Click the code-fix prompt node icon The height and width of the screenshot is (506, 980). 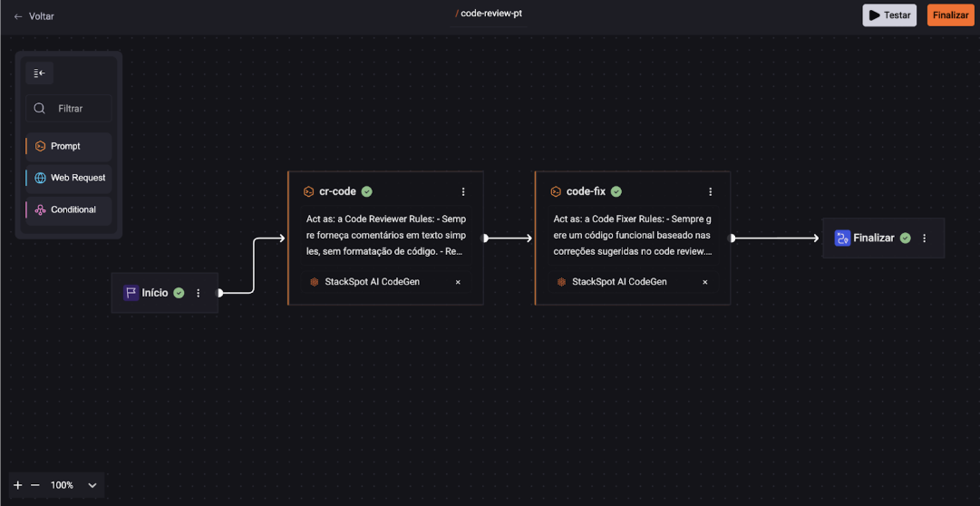(556, 192)
